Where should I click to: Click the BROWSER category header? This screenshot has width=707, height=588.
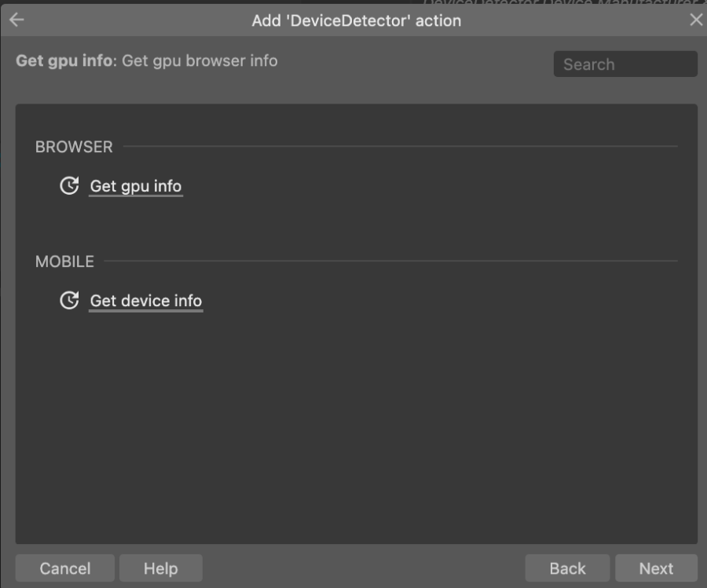click(x=74, y=147)
